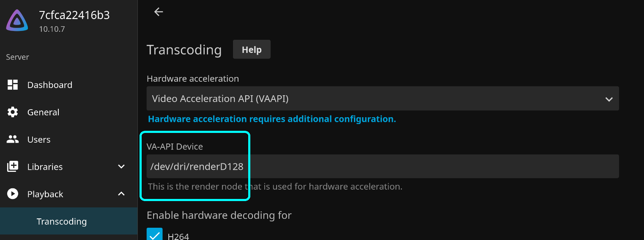Open the Hardware acceleration dropdown
Screen dimensions: 644x240
(383, 99)
